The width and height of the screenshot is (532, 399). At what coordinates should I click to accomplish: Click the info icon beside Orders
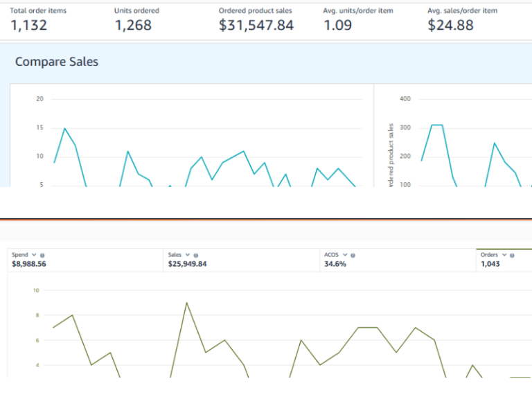pos(514,256)
